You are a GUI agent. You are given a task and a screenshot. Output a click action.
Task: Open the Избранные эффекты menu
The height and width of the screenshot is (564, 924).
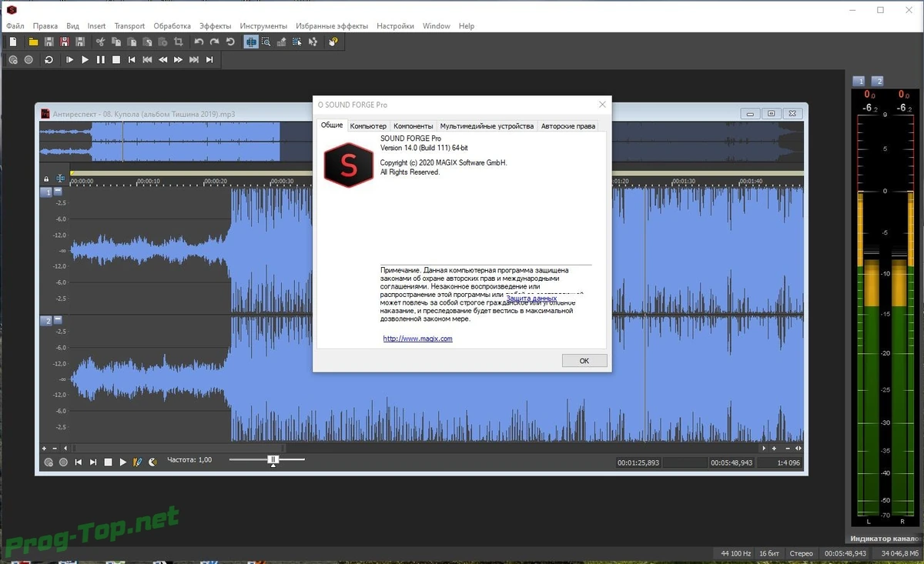click(330, 25)
